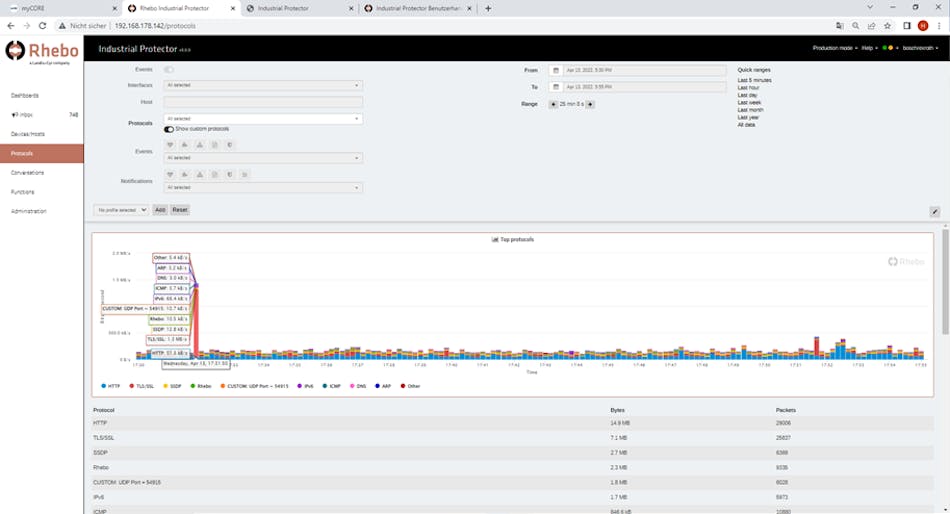
Task: Click the Reset button
Action: click(180, 210)
